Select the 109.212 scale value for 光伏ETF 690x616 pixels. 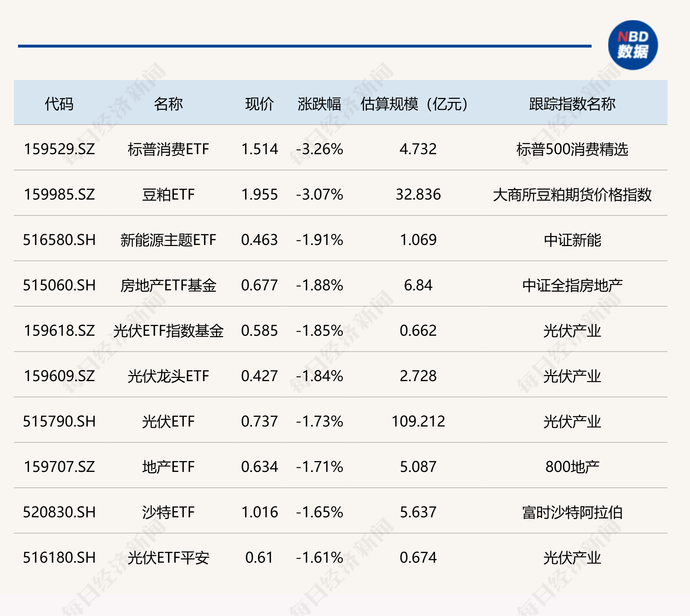[x=418, y=422]
